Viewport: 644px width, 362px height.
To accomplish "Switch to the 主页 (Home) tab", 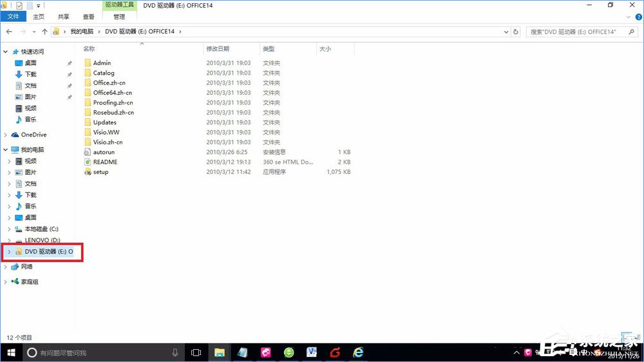I will pos(39,17).
